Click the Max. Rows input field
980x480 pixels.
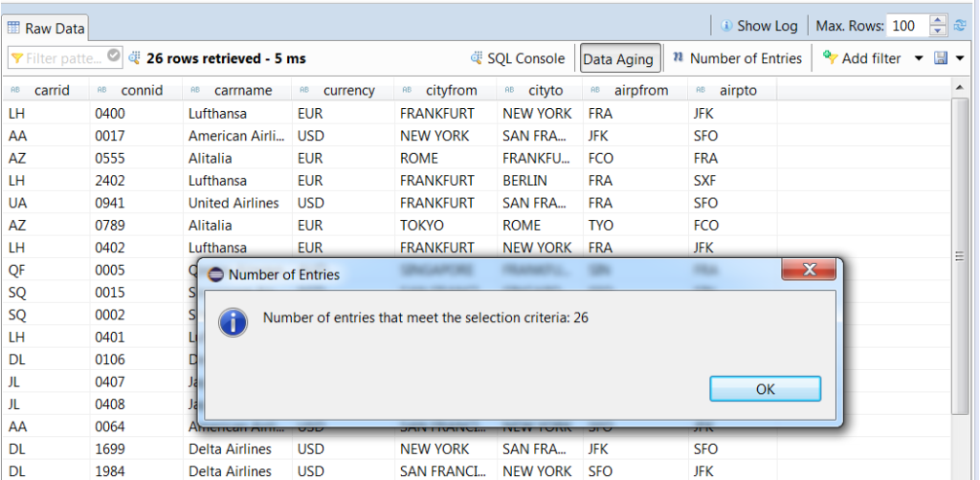[x=907, y=26]
